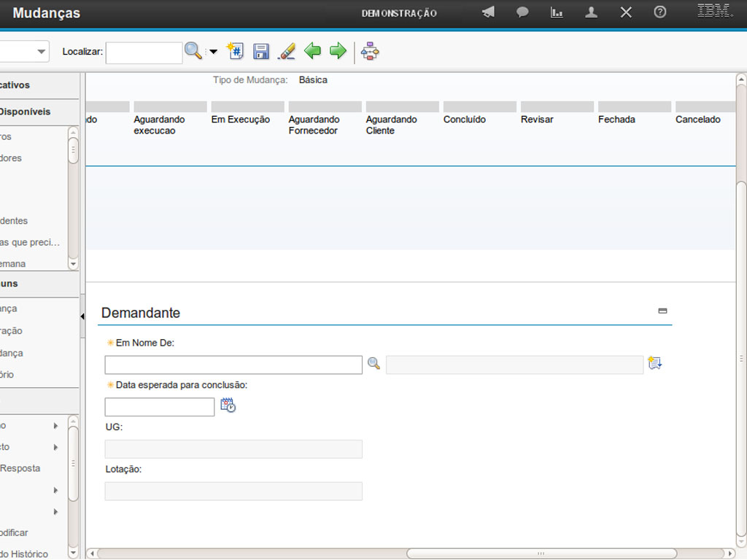Click the save record floppy disk icon

tap(261, 51)
